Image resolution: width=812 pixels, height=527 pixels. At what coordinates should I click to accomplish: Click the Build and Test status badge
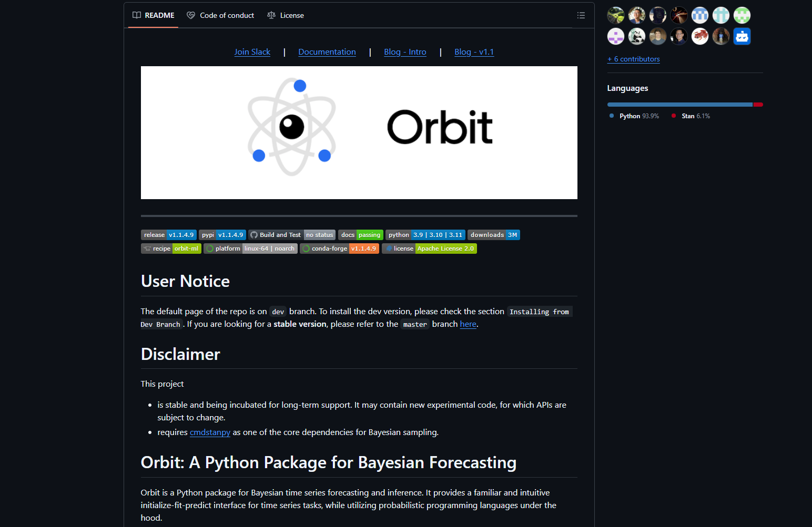click(292, 235)
